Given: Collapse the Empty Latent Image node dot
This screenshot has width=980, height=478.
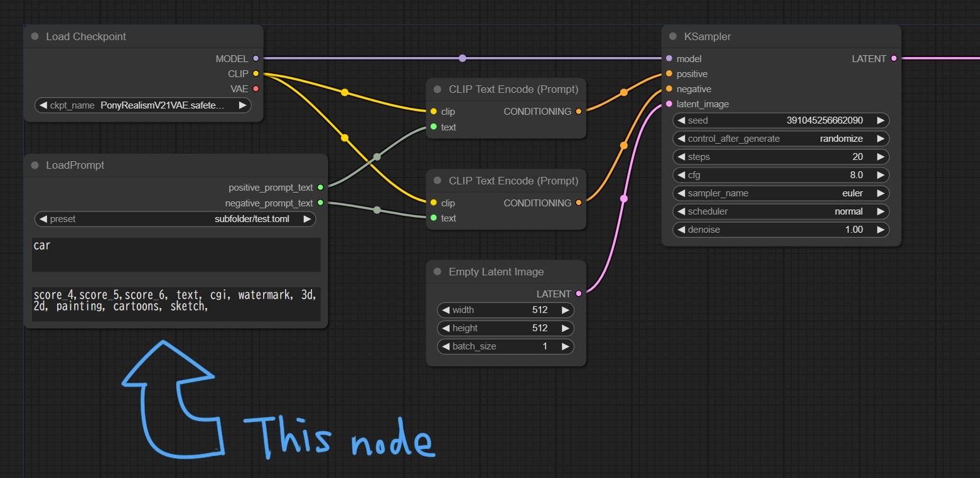Looking at the screenshot, I should click(438, 272).
